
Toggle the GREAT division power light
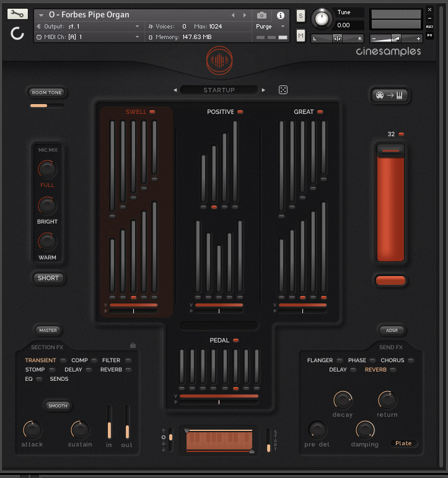320,112
